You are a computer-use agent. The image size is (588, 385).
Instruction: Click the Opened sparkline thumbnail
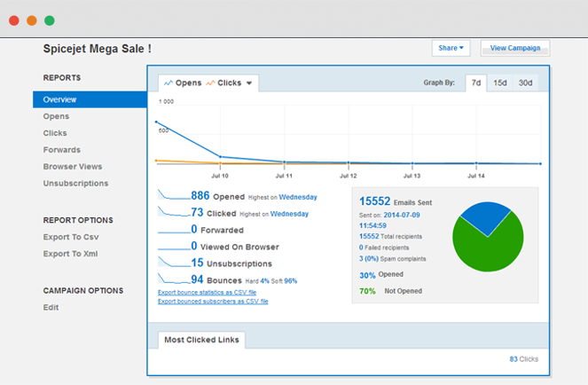tap(174, 194)
